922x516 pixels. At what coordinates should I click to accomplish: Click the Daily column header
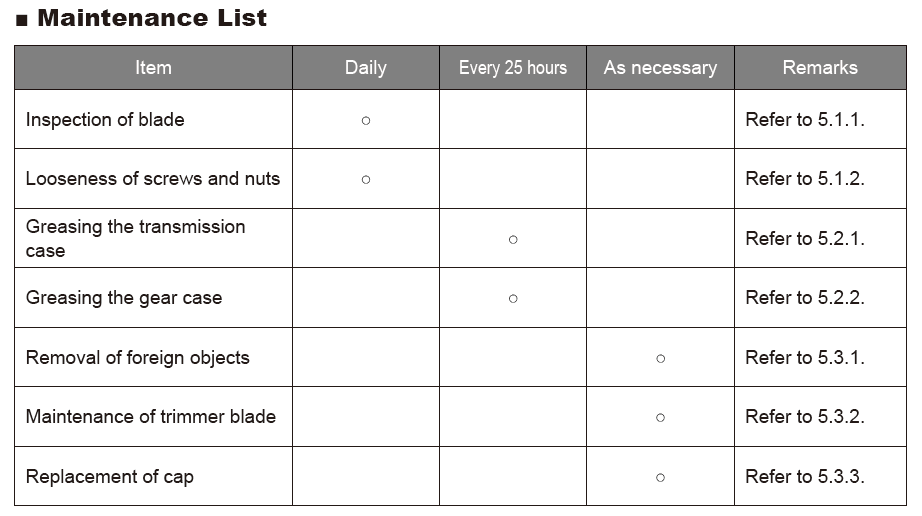coord(366,68)
